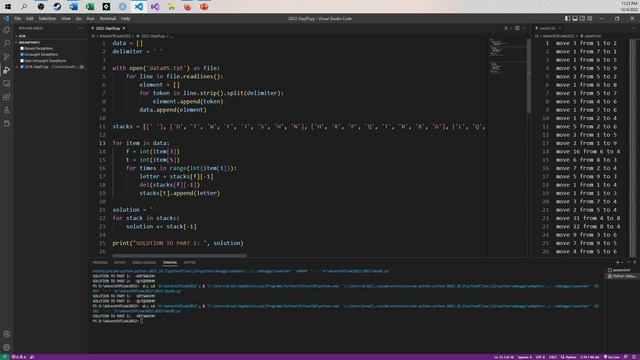This screenshot has width=640, height=360.
Task: Open the Remote Explorer view icon
Action: point(7,83)
